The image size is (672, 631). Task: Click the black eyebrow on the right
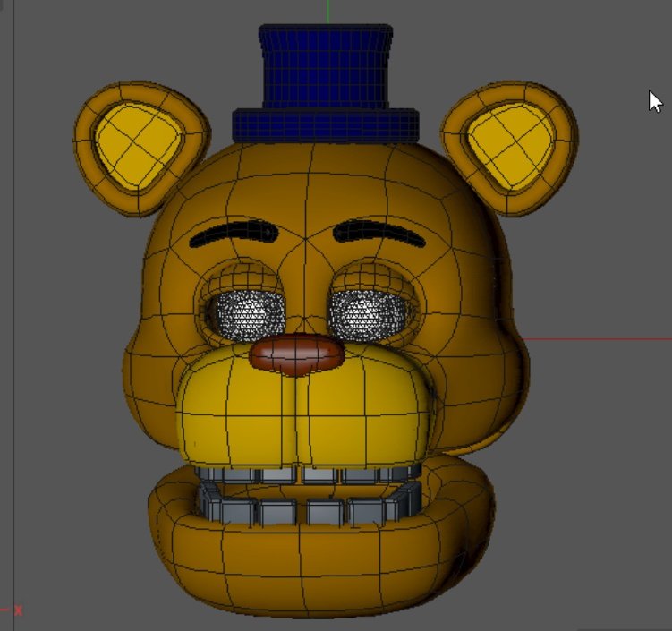pos(379,233)
